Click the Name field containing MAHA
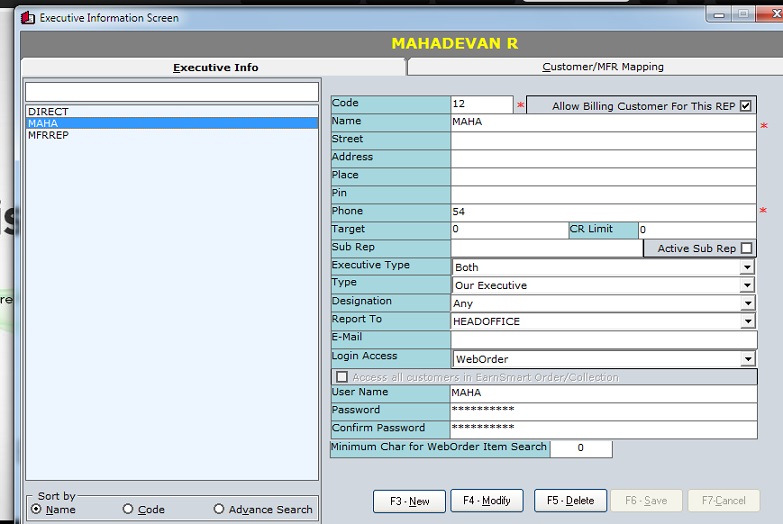The image size is (783, 524). point(603,122)
